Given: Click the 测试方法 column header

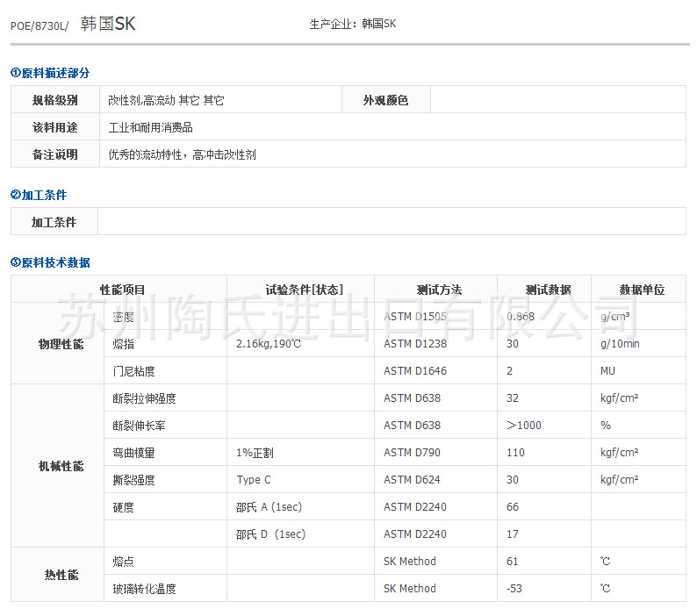Looking at the screenshot, I should (439, 290).
